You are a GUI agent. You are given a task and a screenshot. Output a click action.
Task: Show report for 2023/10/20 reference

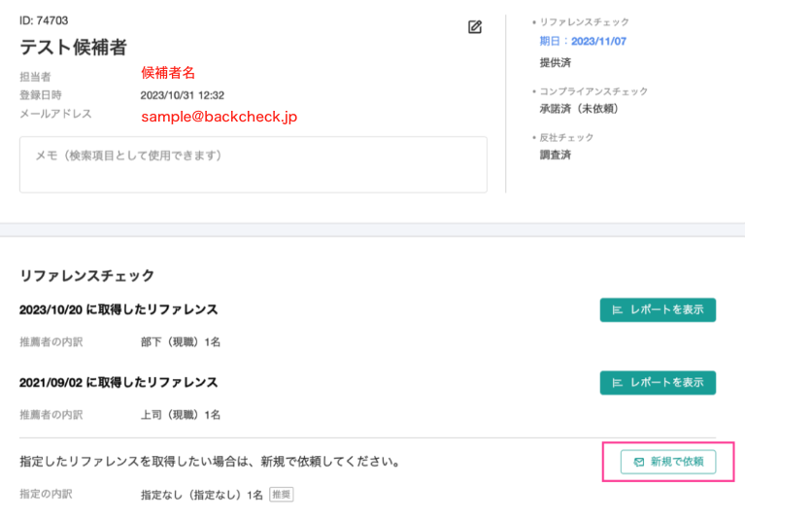tap(658, 310)
